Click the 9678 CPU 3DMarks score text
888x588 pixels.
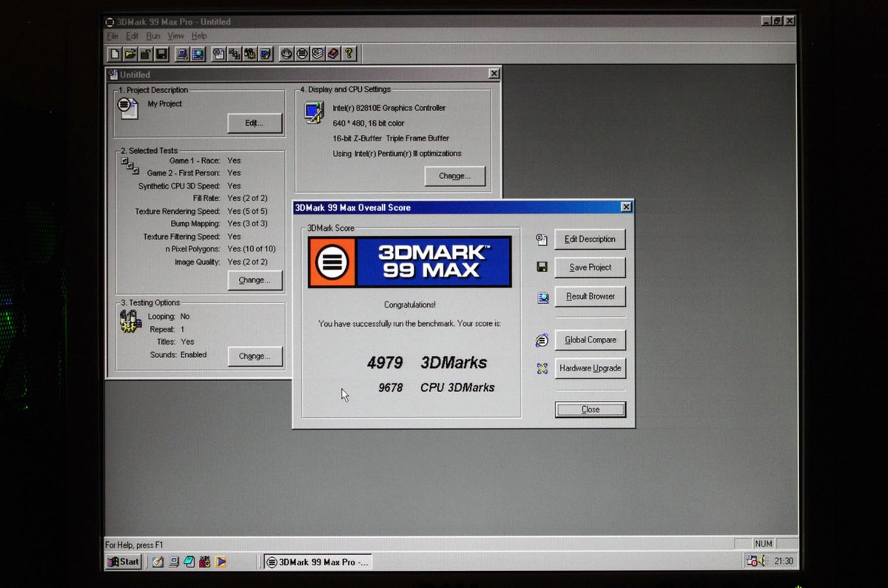[436, 387]
